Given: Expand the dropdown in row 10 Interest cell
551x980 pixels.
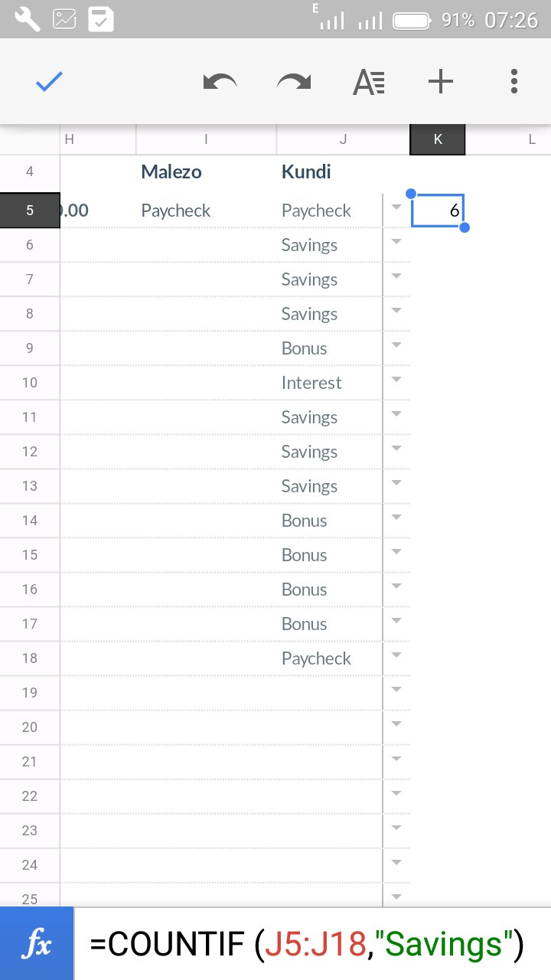Looking at the screenshot, I should pyautogui.click(x=396, y=380).
